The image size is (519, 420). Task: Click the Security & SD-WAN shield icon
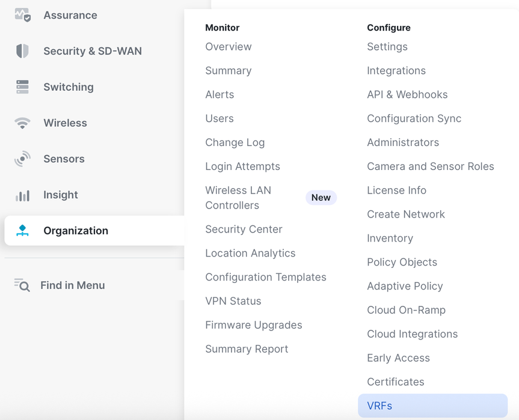click(22, 51)
